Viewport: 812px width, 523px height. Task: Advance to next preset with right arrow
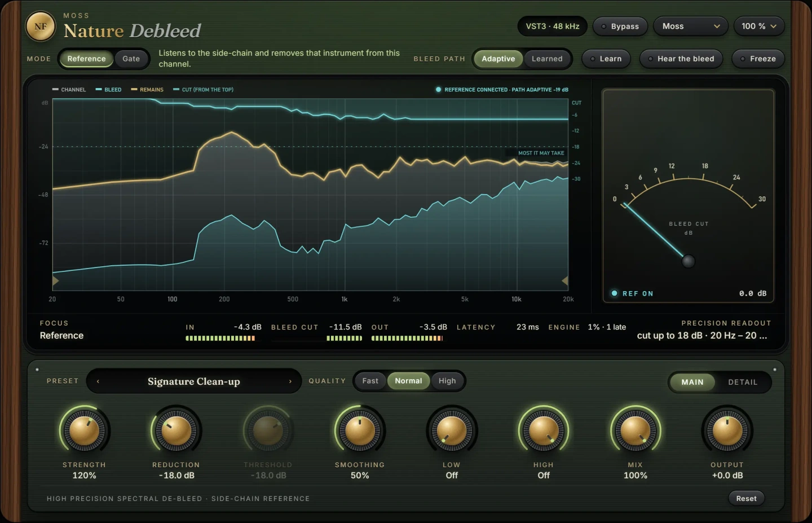(290, 381)
